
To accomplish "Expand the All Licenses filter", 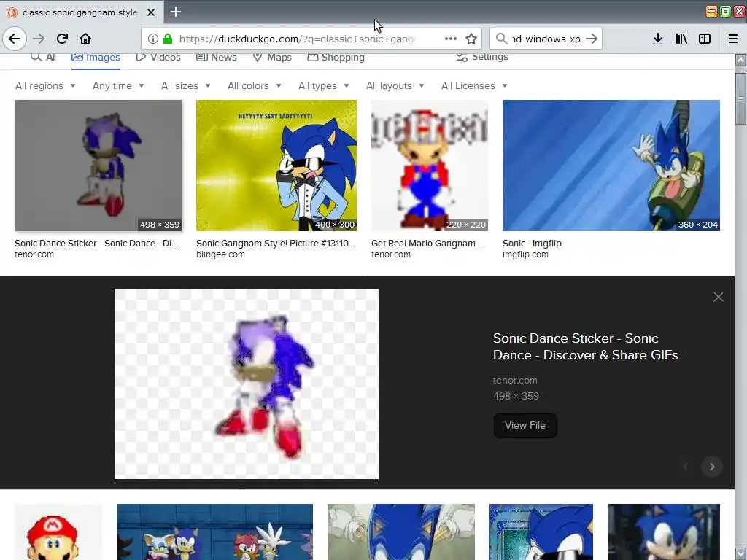I will 474,86.
